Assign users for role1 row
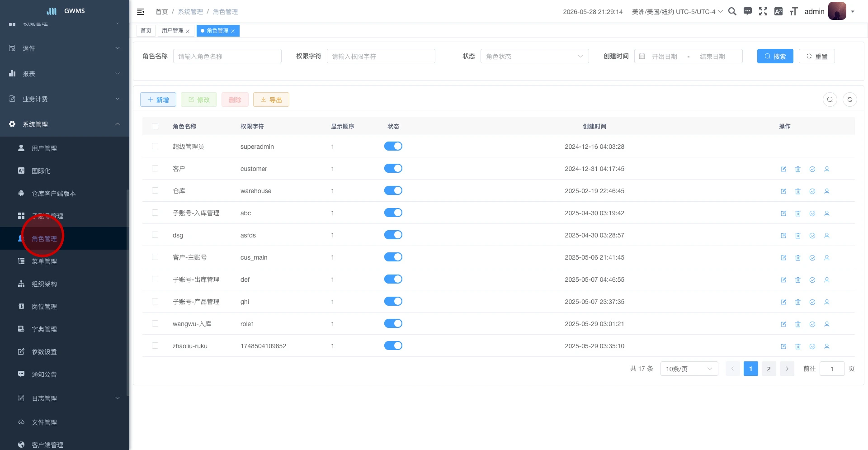 (x=827, y=324)
